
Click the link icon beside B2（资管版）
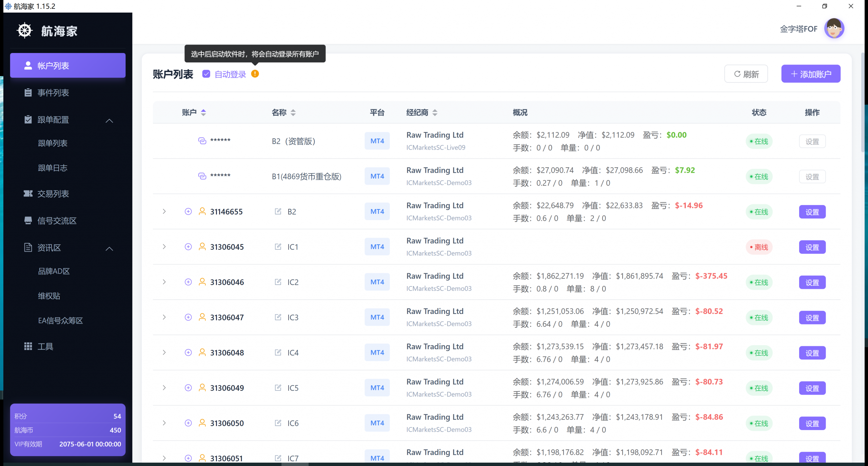tap(202, 141)
